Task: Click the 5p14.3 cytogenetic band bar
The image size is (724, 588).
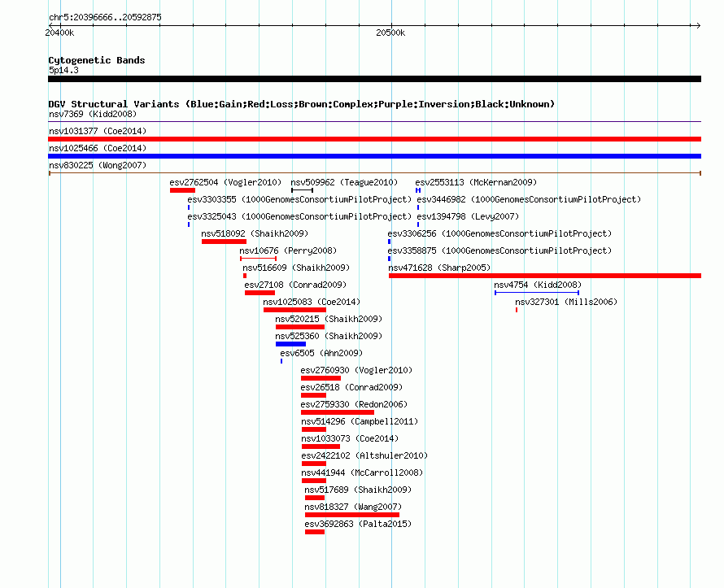Action: [x=374, y=79]
